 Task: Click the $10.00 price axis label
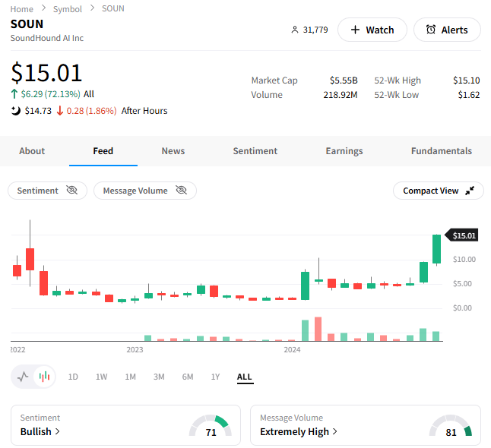464,260
